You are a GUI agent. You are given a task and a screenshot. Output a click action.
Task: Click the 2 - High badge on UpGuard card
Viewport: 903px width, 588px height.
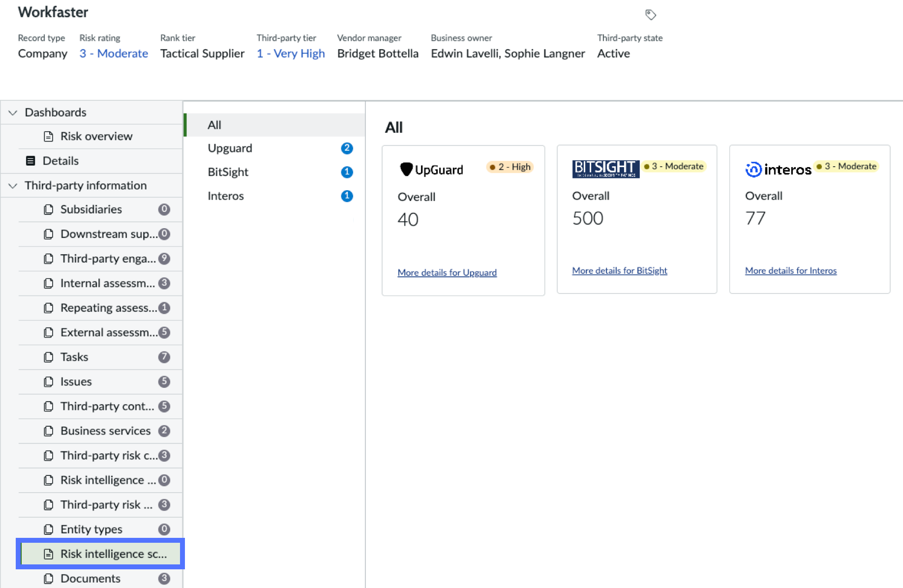[x=510, y=167]
